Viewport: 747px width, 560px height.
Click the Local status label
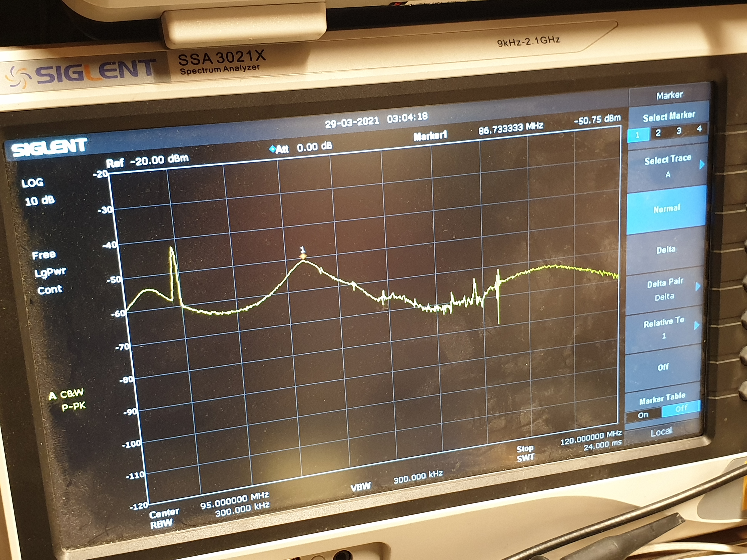tap(661, 431)
